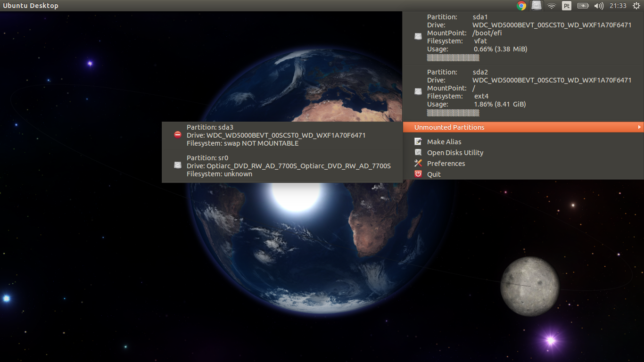
Task: Click the drive icon beside partition sr0
Action: [178, 165]
